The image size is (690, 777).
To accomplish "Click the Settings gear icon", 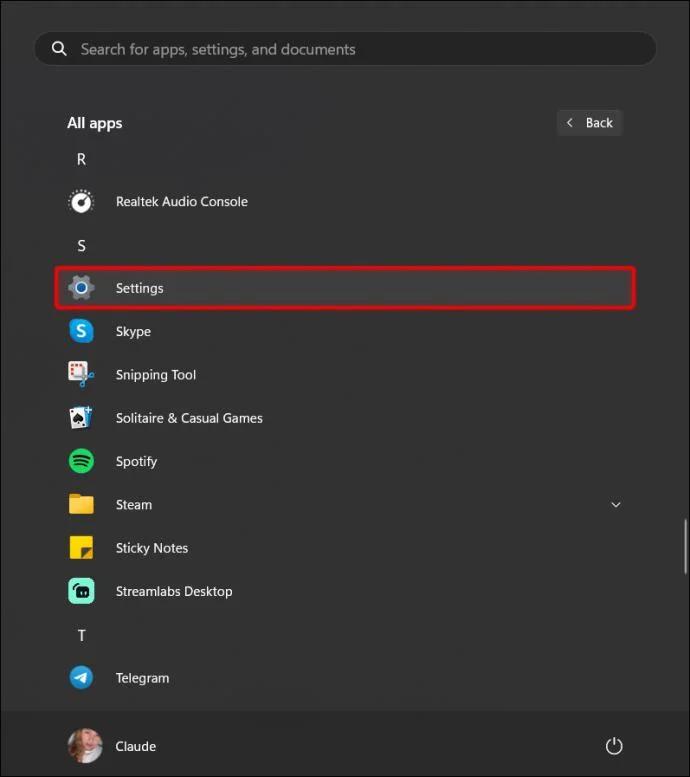I will click(x=81, y=288).
